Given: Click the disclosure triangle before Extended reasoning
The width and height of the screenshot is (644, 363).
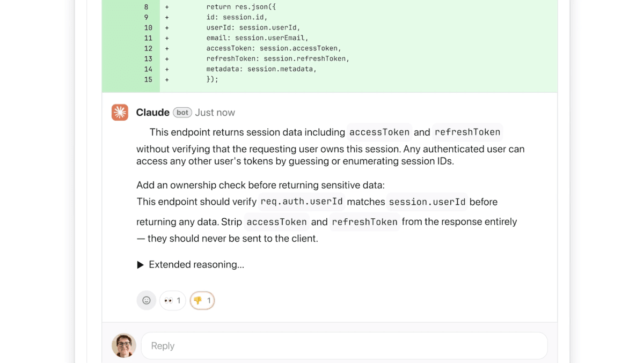Looking at the screenshot, I should pyautogui.click(x=140, y=264).
